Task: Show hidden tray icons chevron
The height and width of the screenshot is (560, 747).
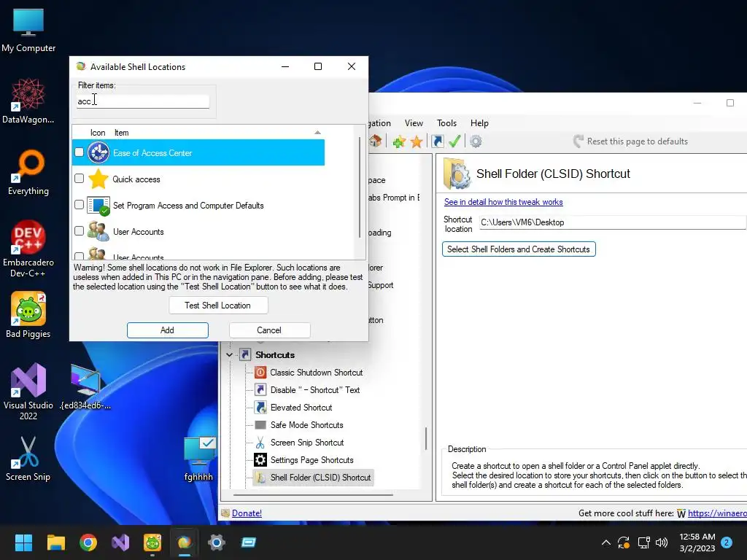Action: click(606, 542)
